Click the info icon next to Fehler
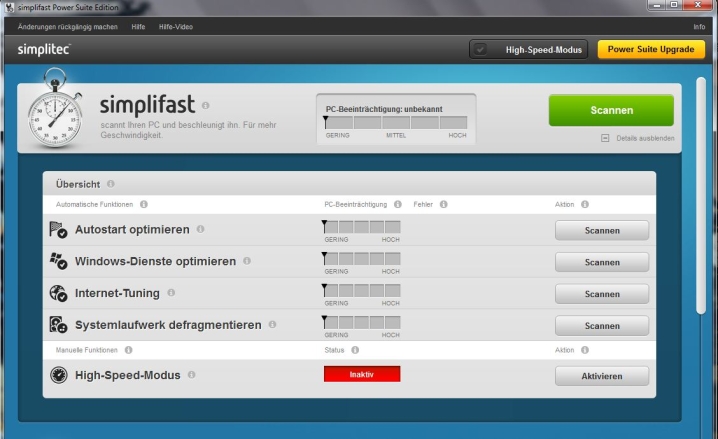 tap(443, 204)
